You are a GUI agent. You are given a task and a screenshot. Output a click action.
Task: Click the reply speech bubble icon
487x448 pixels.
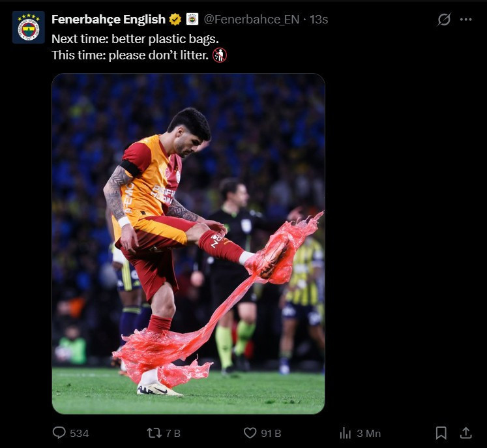(59, 433)
